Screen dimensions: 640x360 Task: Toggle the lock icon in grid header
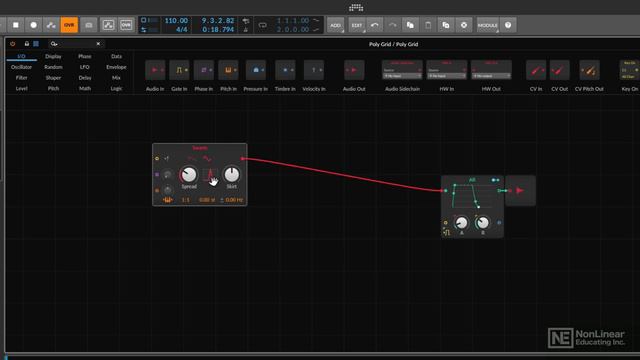pyautogui.click(x=27, y=44)
